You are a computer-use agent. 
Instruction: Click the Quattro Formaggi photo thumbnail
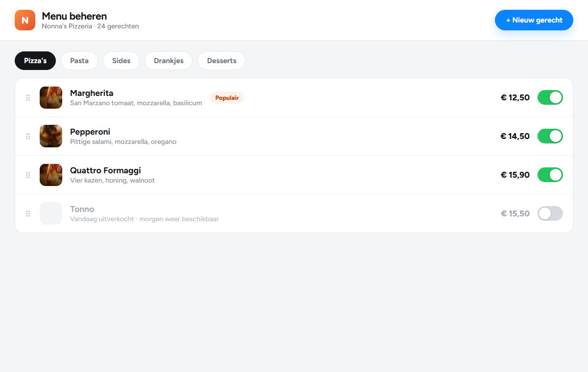pyautogui.click(x=51, y=175)
